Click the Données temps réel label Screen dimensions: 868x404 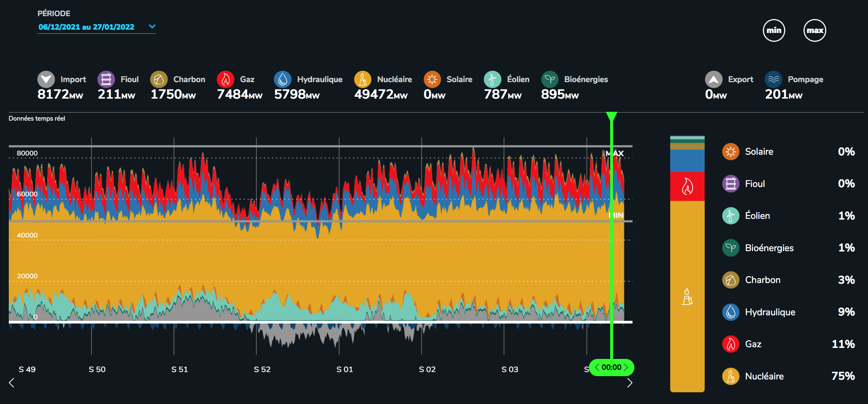[37, 118]
